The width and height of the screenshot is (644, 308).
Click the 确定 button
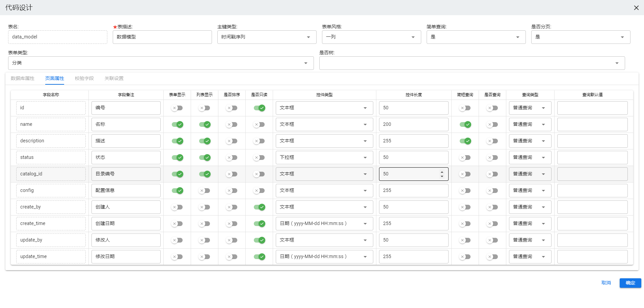pos(630,283)
